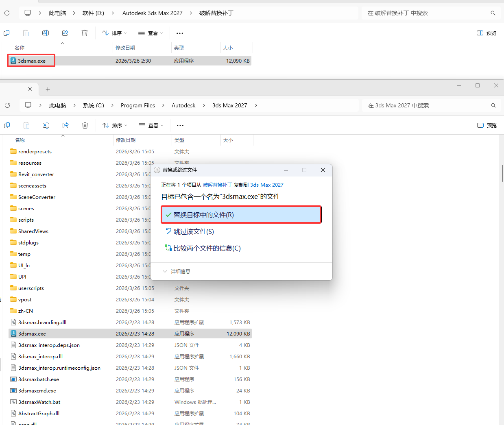Click the copy icon in upper window toolbar
Viewport: 504px width, 425px height.
7,33
